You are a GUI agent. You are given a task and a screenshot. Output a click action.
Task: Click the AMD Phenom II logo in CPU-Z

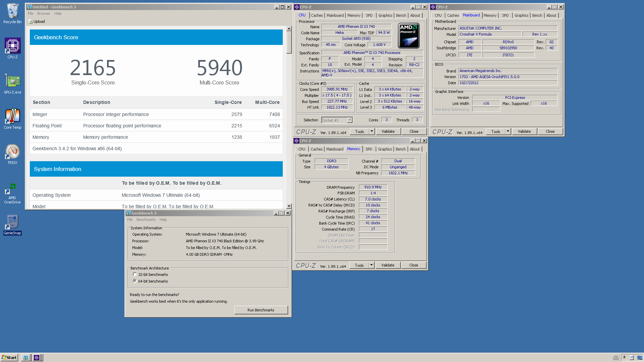409,36
